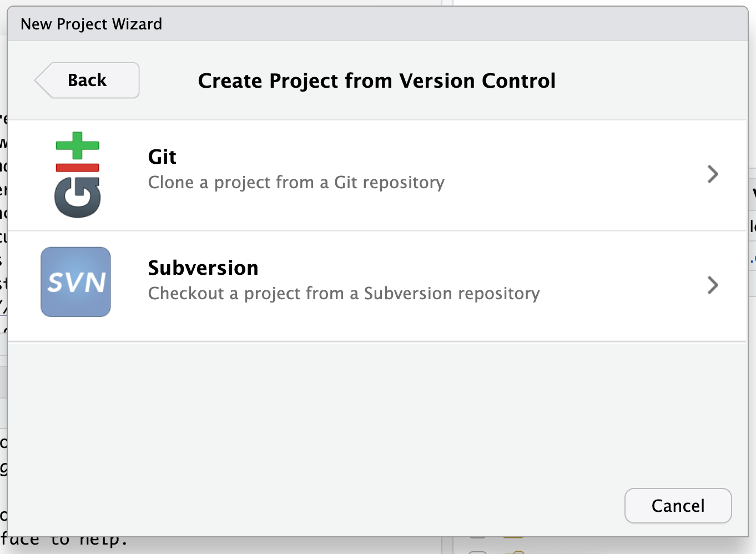Tick the partially visible checkbox below the dialog
The image size is (756, 554).
477,552
